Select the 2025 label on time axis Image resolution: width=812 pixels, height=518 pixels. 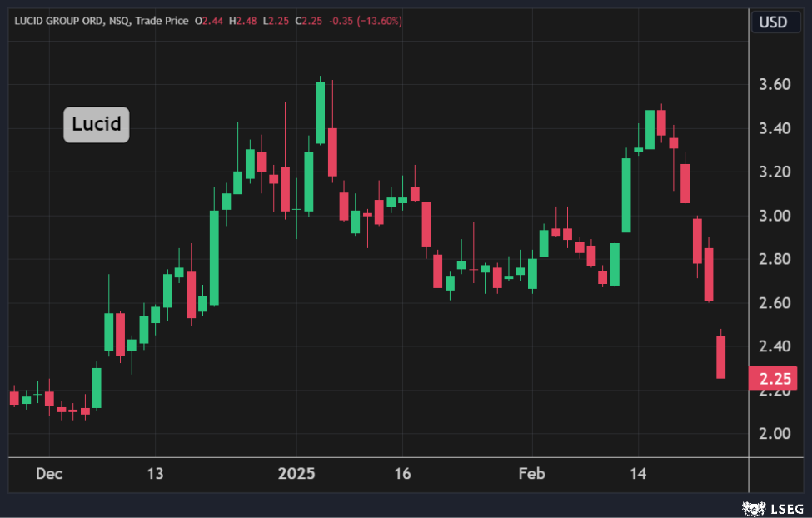296,474
